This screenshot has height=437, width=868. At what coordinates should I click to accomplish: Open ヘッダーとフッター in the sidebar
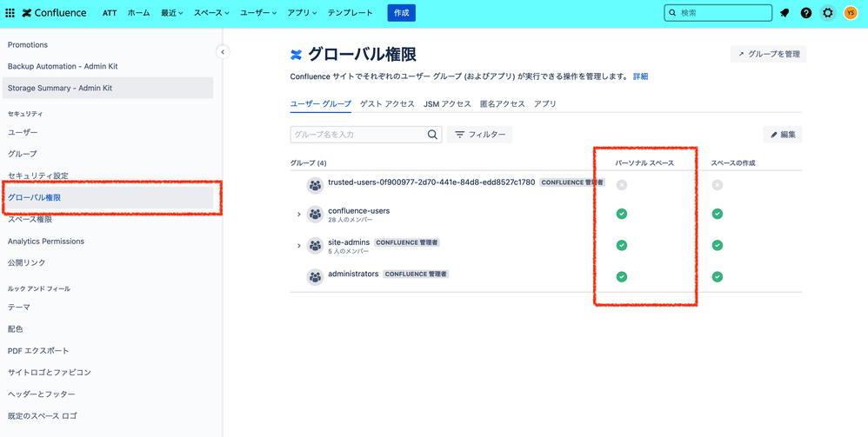click(x=107, y=394)
